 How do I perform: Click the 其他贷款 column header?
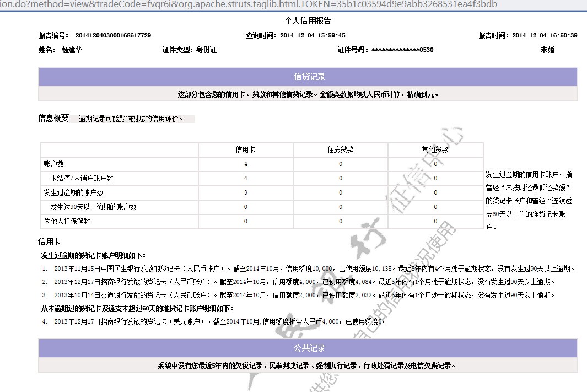(435, 149)
